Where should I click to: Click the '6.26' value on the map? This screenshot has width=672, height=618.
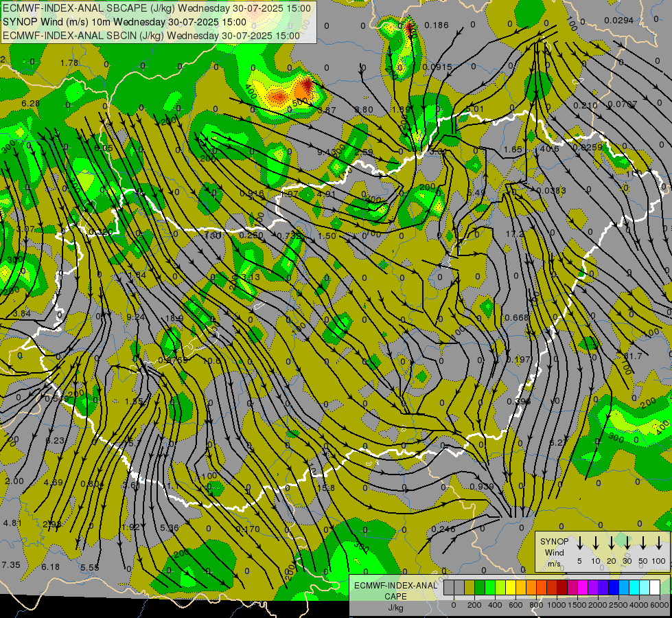(30, 104)
